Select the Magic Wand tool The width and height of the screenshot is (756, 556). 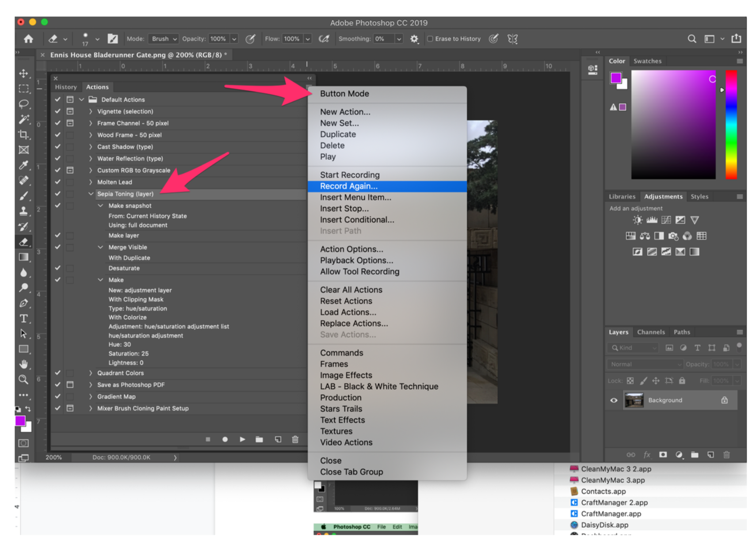(x=24, y=119)
